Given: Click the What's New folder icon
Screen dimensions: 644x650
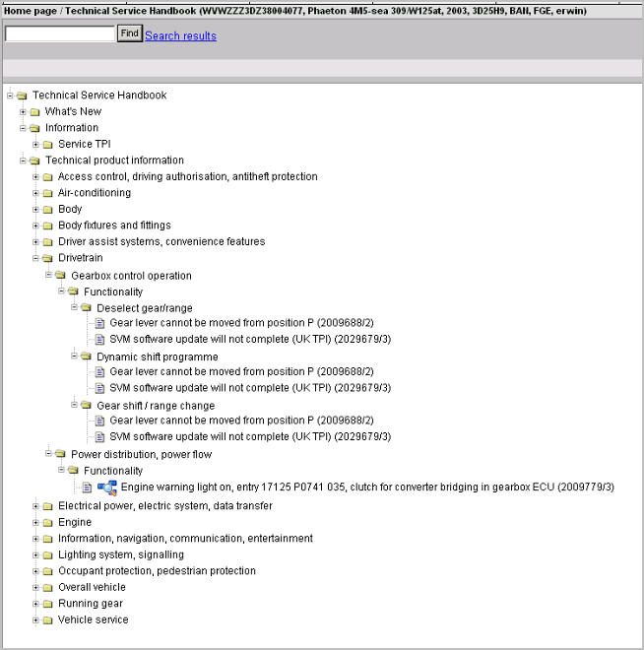Looking at the screenshot, I should pyautogui.click(x=35, y=112).
